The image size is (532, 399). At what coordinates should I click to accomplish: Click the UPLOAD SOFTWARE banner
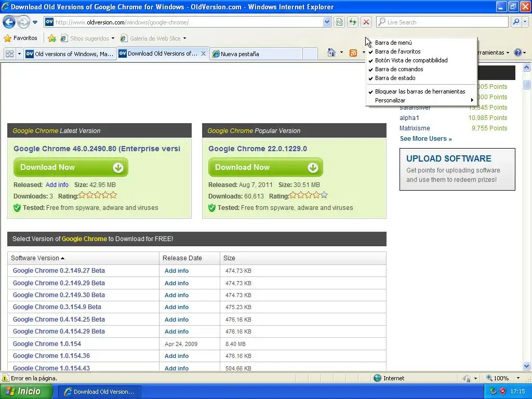click(457, 169)
